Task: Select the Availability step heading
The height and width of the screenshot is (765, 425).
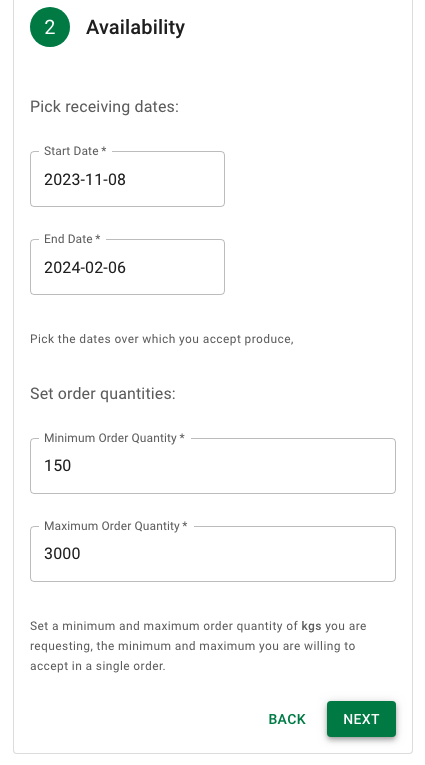Action: [136, 27]
